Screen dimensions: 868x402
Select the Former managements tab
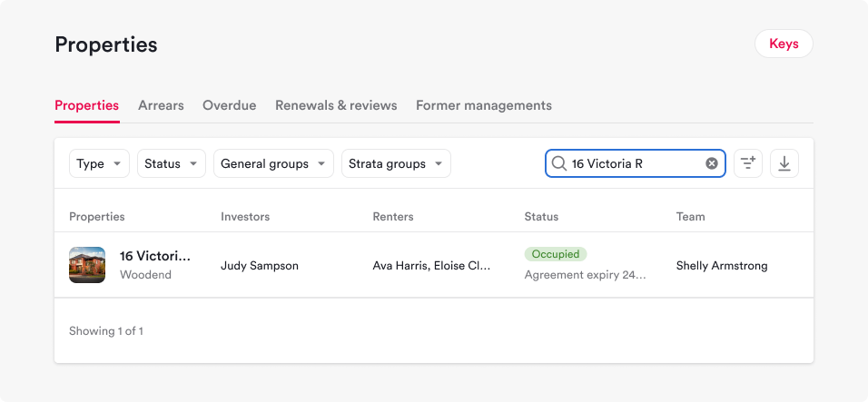(483, 105)
